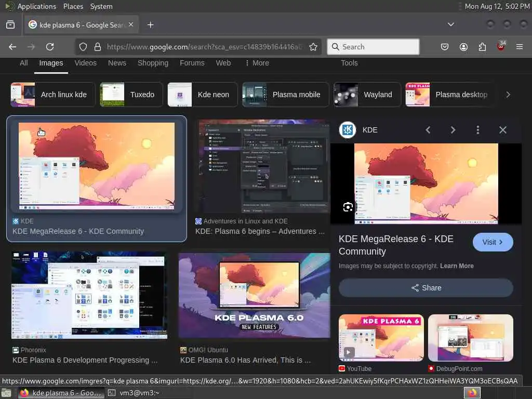The image size is (532, 399).
Task: Show site security padlock information
Action: pyautogui.click(x=98, y=47)
